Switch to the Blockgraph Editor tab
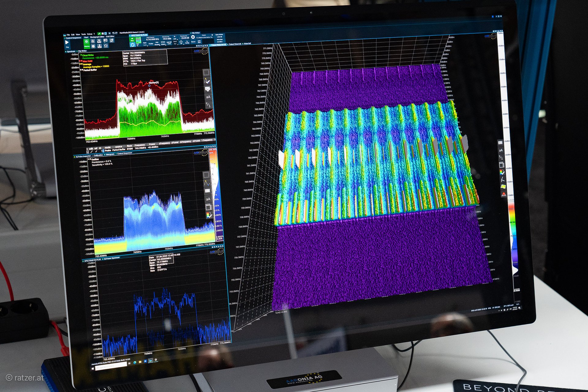 [x=97, y=37]
